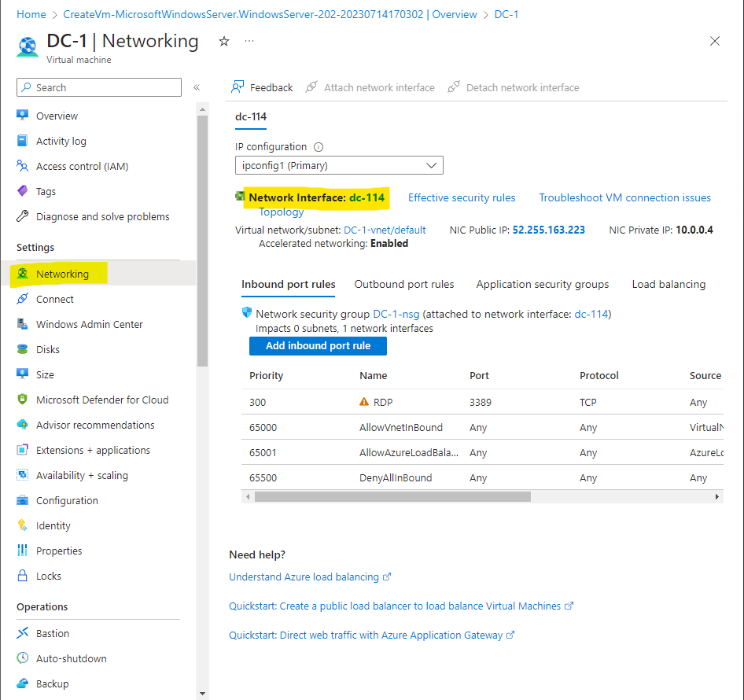The image size is (744, 700).
Task: Click the Locks padlock icon
Action: 22,575
